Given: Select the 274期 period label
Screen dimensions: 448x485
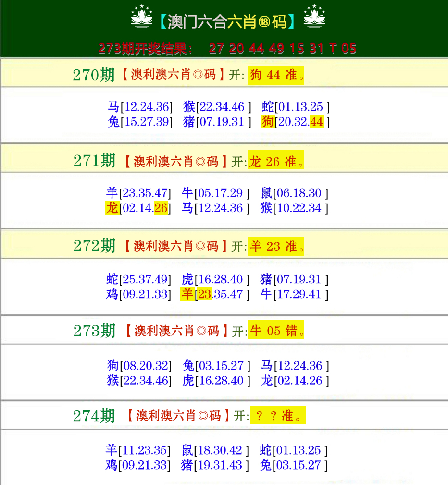Looking at the screenshot, I should pyautogui.click(x=94, y=416).
